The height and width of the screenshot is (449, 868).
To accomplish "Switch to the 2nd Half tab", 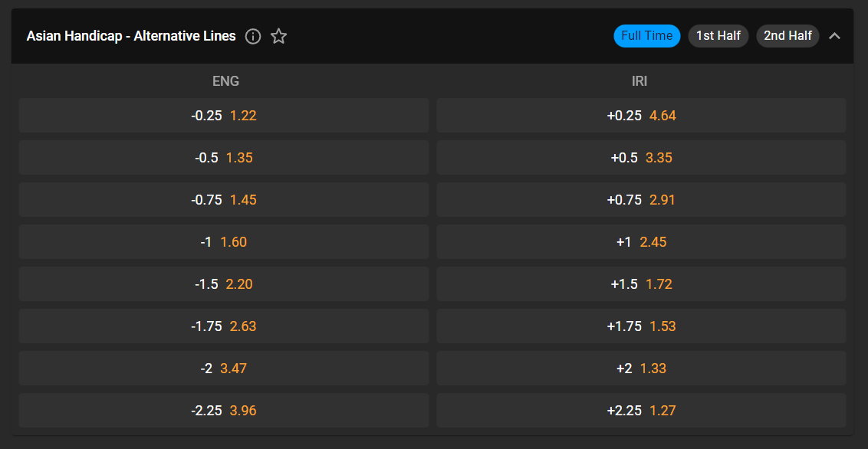I will [787, 36].
